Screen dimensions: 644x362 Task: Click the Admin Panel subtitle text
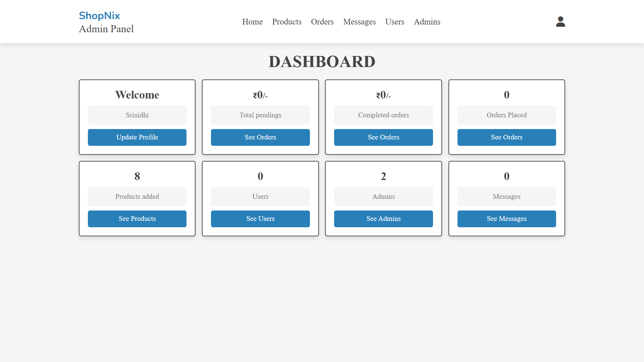(x=106, y=29)
